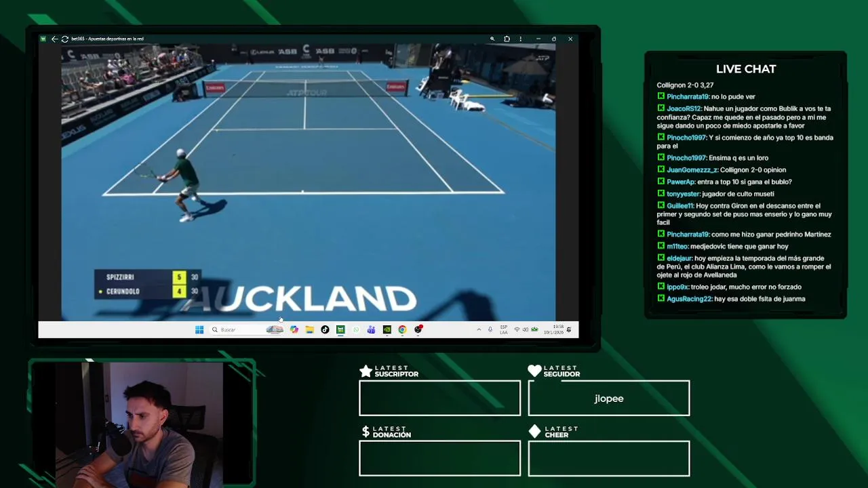Click the username m11teo in chat
The width and height of the screenshot is (868, 488).
pyautogui.click(x=677, y=246)
